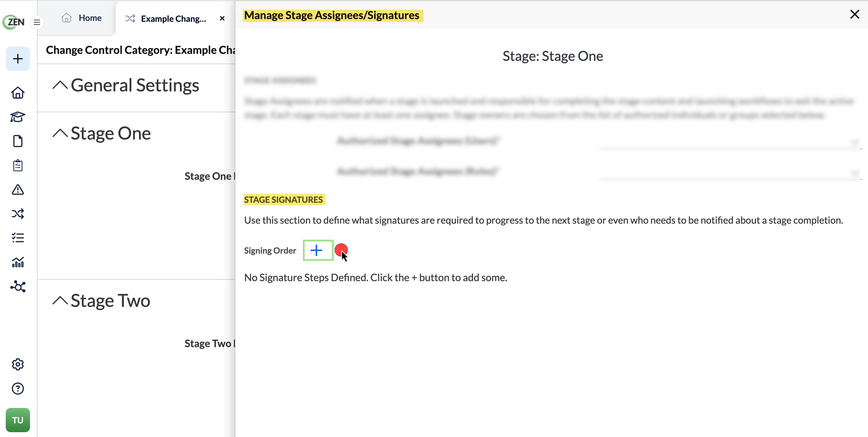868x437 pixels.
Task: Go to the home icon in sidebar
Action: [x=18, y=93]
